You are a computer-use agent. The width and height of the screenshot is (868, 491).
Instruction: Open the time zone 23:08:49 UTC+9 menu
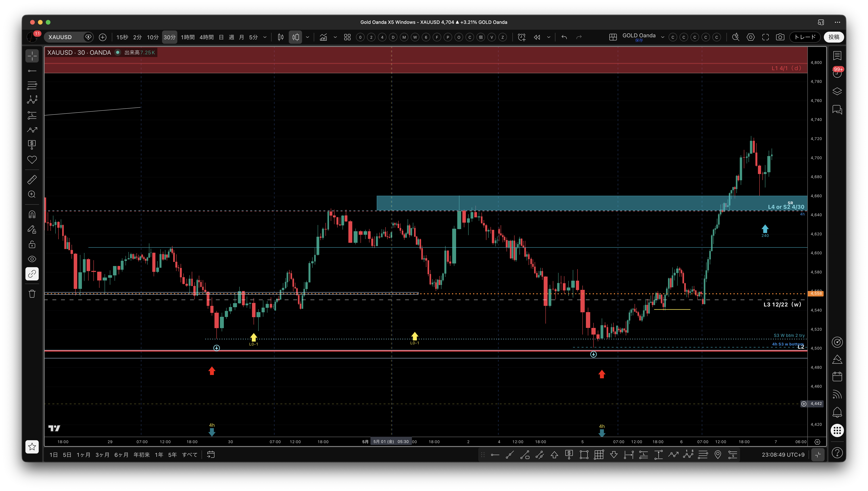tap(783, 455)
